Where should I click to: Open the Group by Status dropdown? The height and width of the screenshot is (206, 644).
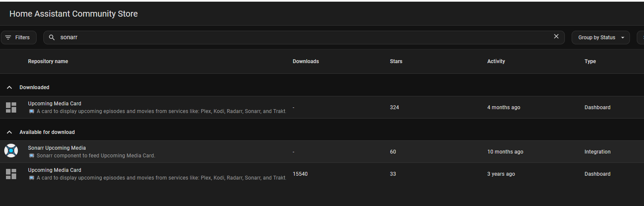(x=600, y=38)
